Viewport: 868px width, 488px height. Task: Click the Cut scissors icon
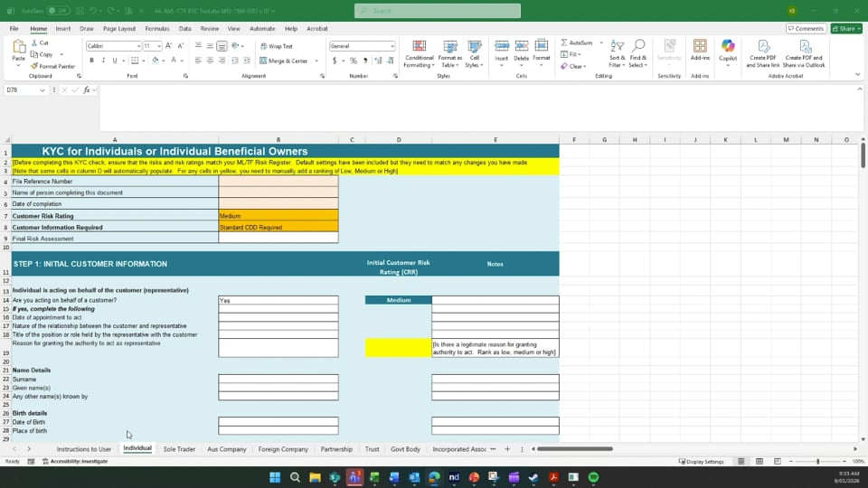(34, 42)
